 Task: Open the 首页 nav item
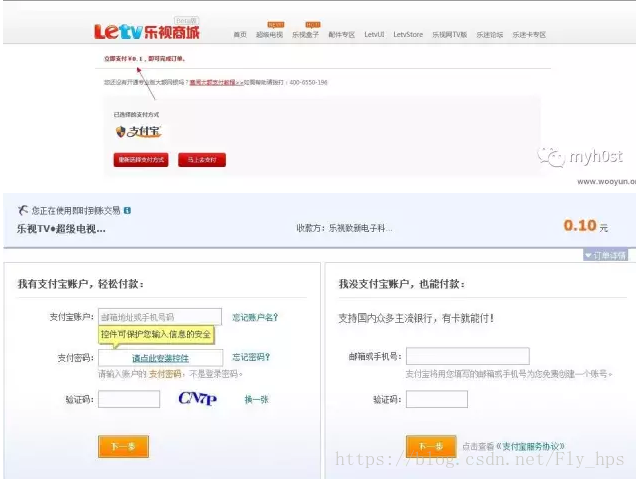click(240, 34)
